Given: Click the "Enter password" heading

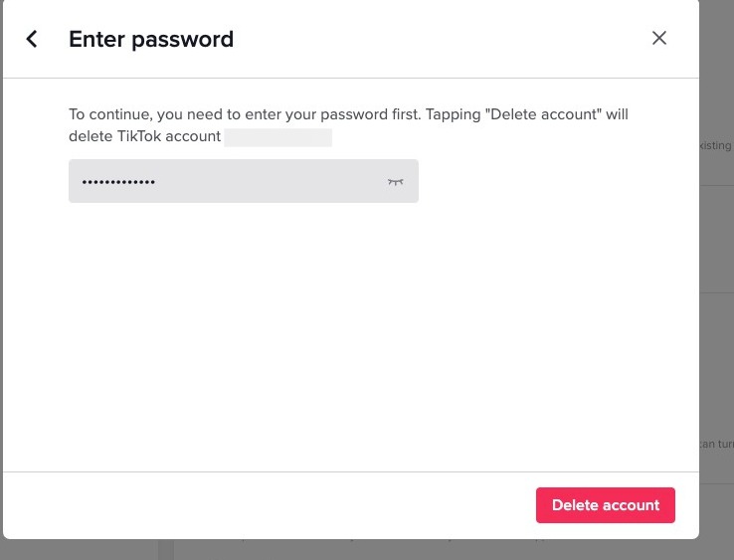Looking at the screenshot, I should point(151,40).
